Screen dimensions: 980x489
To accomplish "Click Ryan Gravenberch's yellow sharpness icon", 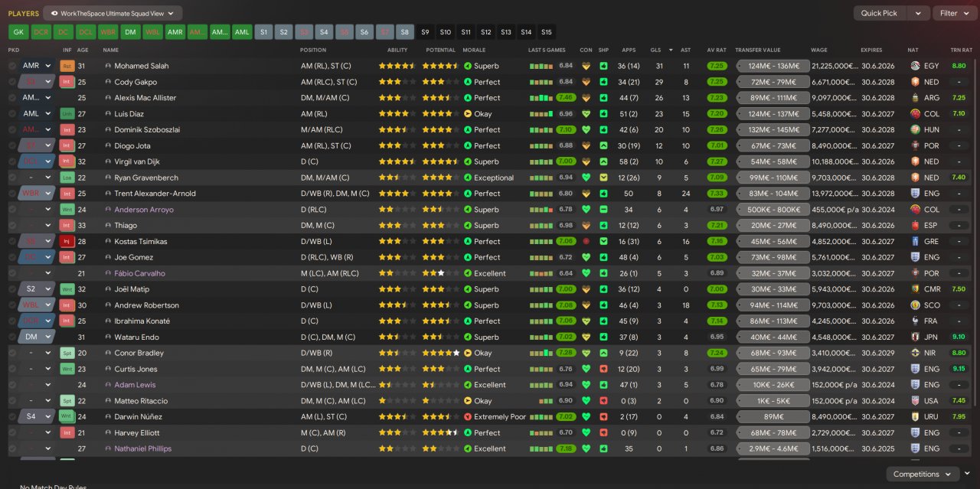I will (604, 178).
